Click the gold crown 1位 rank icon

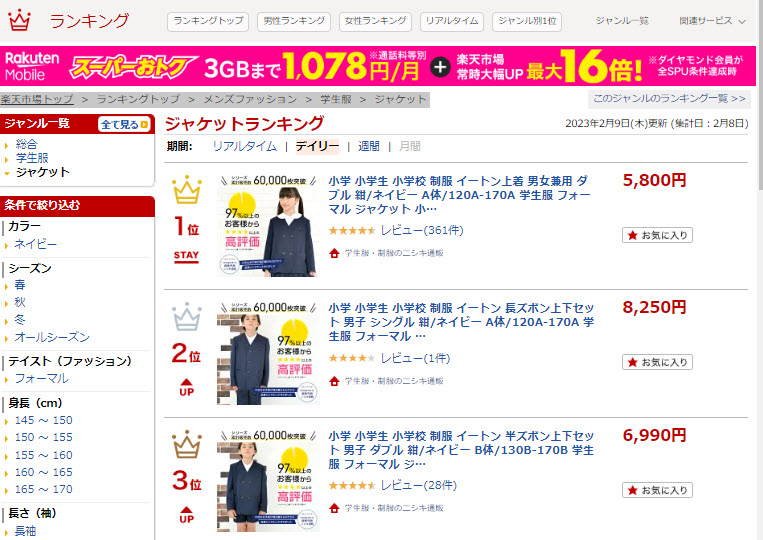click(x=187, y=190)
